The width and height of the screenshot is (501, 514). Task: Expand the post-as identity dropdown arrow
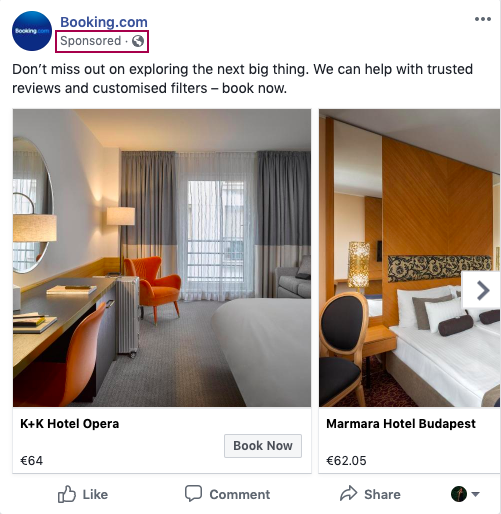pos(475,494)
